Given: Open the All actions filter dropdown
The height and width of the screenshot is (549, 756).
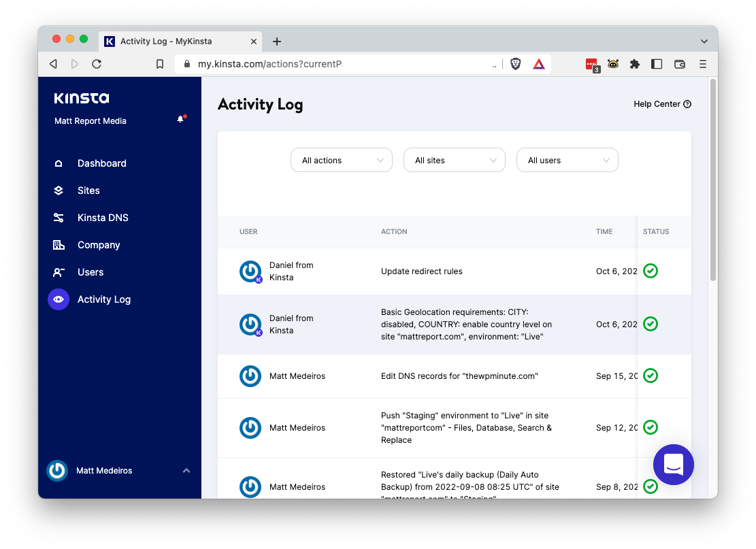Looking at the screenshot, I should tap(342, 160).
